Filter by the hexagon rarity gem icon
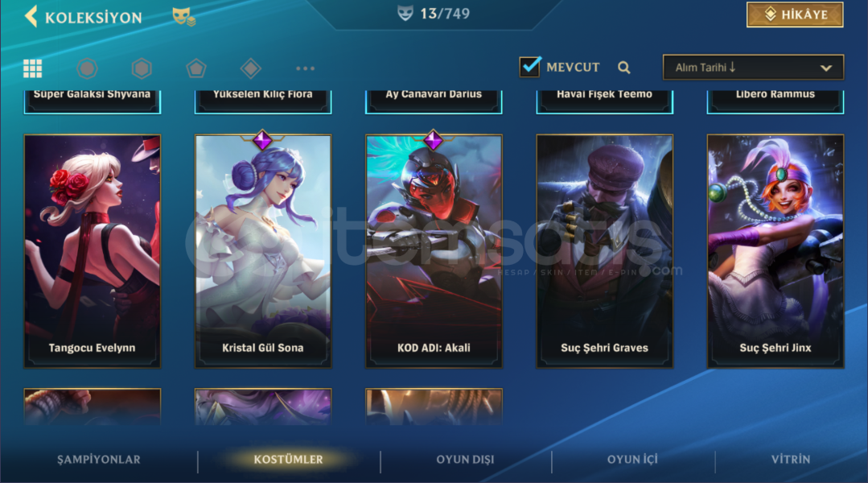 [142, 68]
